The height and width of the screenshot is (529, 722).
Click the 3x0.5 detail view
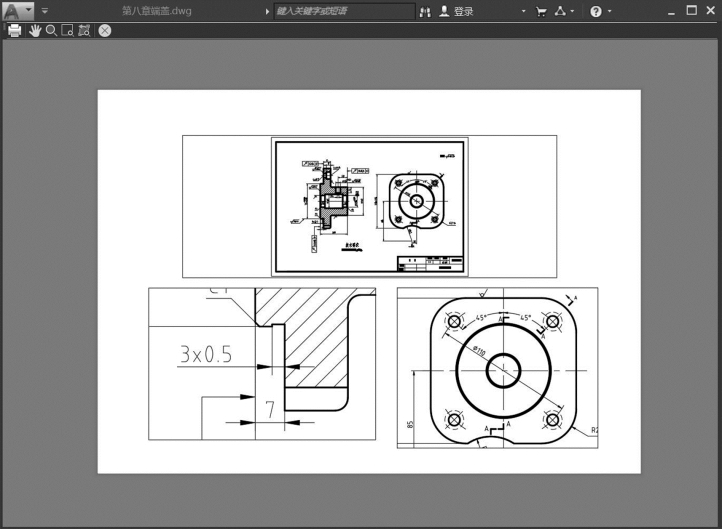(262, 364)
